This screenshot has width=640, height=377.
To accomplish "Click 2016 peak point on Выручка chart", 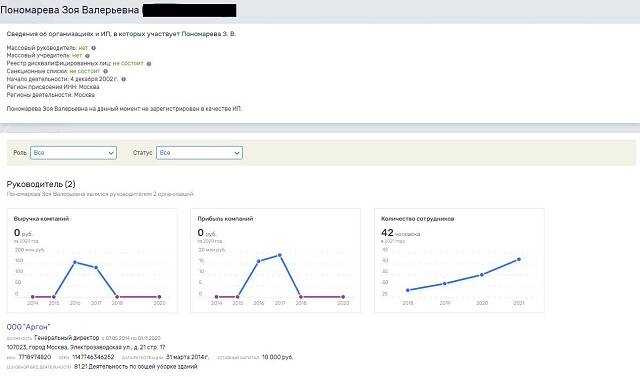I will [75, 262].
